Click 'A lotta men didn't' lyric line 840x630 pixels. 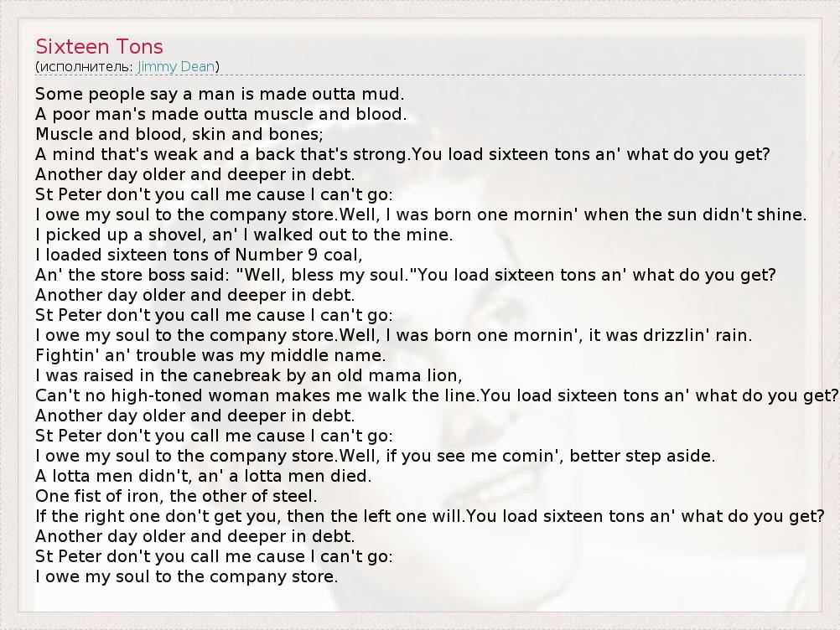tap(203, 476)
